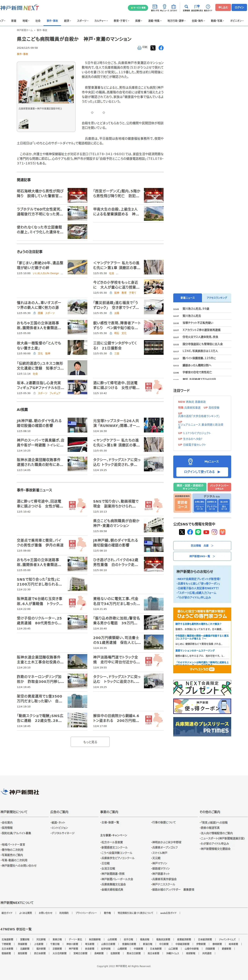This screenshot has width=248, height=980.
Task: Open footer link 採用情報
Action: coord(7,827)
